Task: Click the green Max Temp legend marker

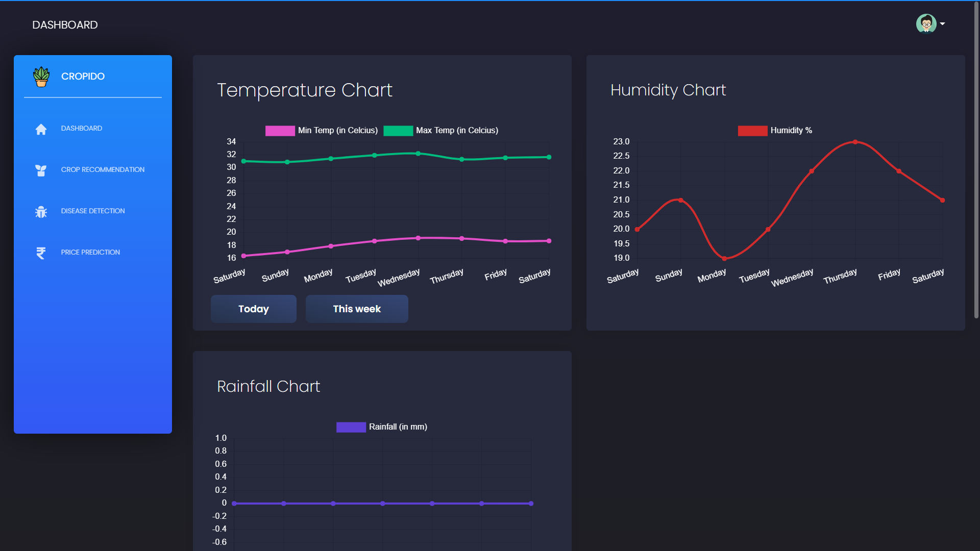Action: click(x=399, y=131)
